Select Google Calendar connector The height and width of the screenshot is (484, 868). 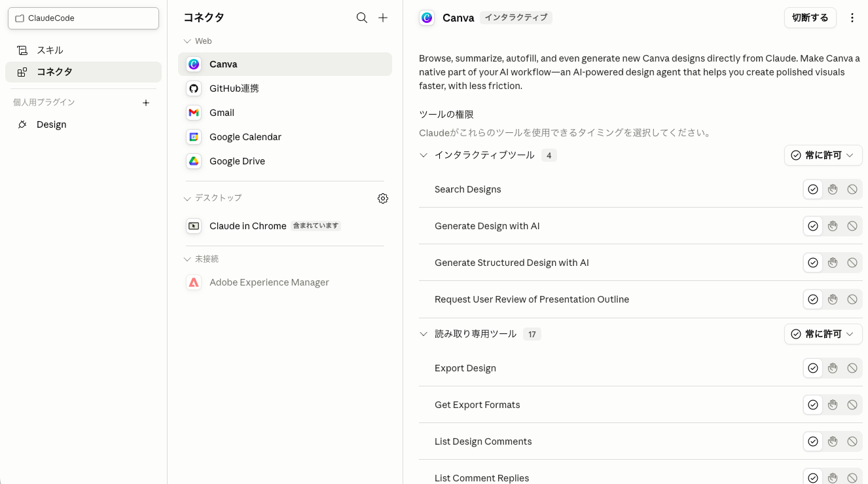pos(285,137)
